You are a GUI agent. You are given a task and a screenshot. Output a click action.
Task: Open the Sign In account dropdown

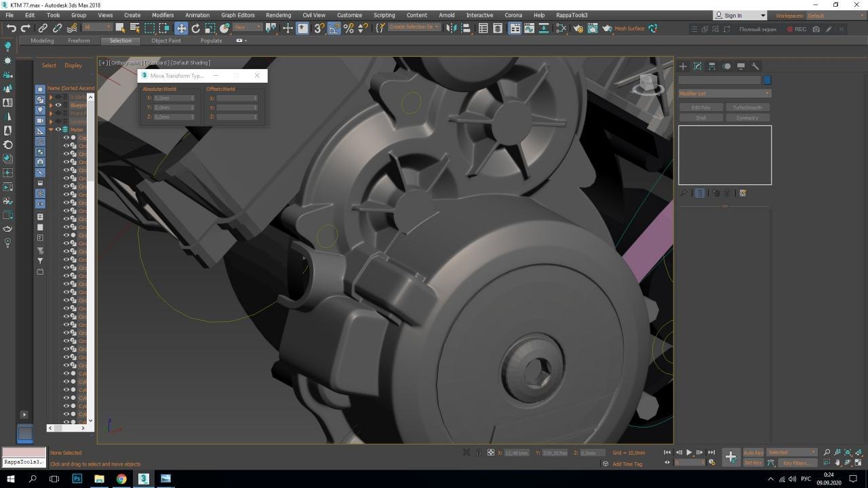point(740,15)
